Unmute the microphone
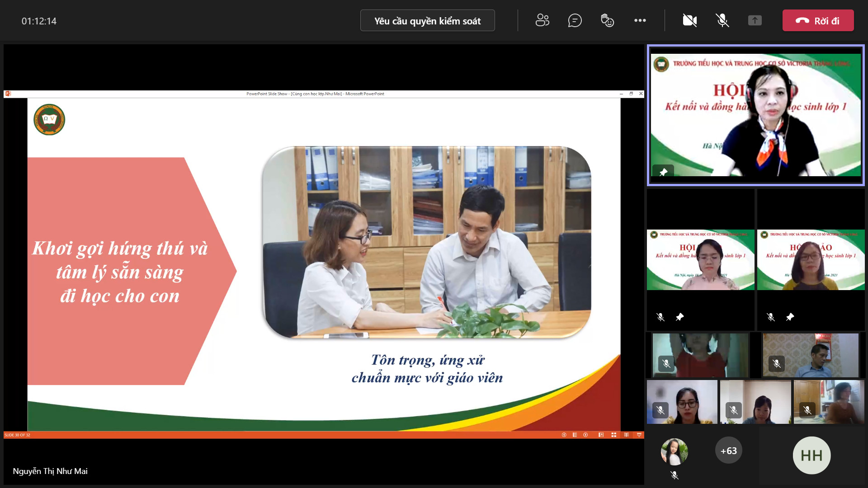Screen dimensions: 868x488 pyautogui.click(x=722, y=20)
